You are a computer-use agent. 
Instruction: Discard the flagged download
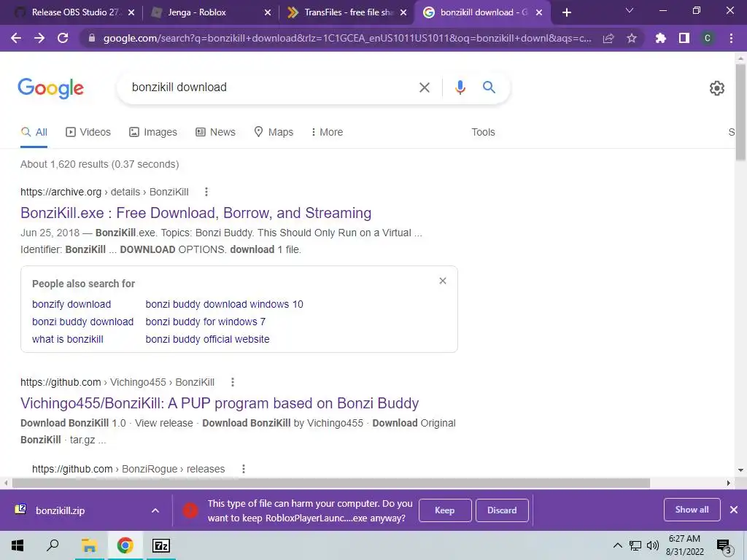(x=502, y=510)
